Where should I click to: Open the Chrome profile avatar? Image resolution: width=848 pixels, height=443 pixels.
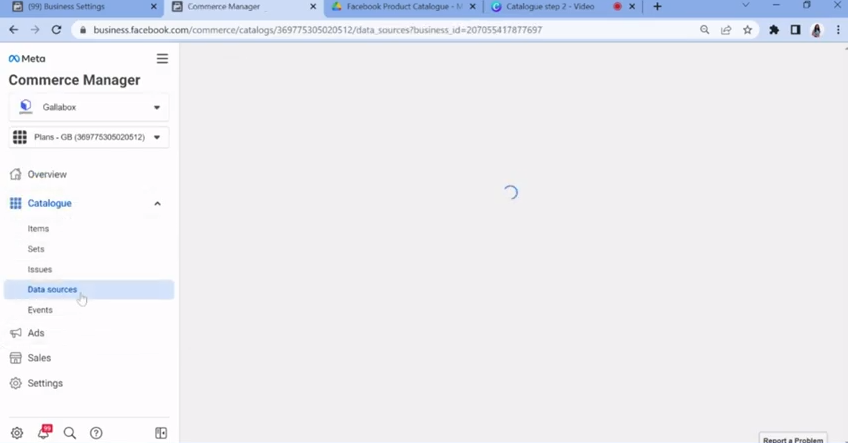817,30
